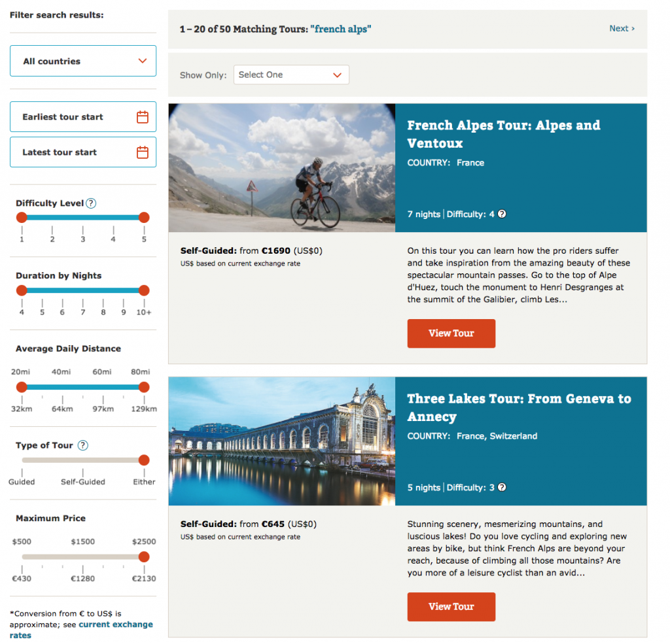Click the Duration by Nights right handle
670x644 pixels.
144,290
